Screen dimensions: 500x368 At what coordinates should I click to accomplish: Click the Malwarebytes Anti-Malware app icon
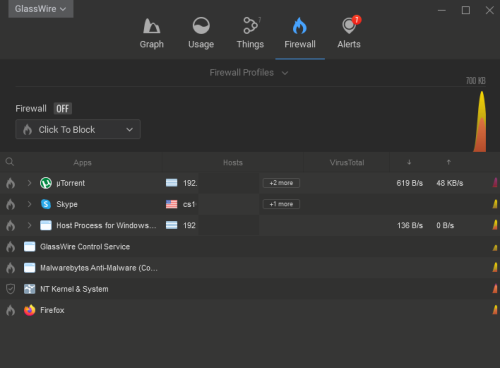[30, 268]
